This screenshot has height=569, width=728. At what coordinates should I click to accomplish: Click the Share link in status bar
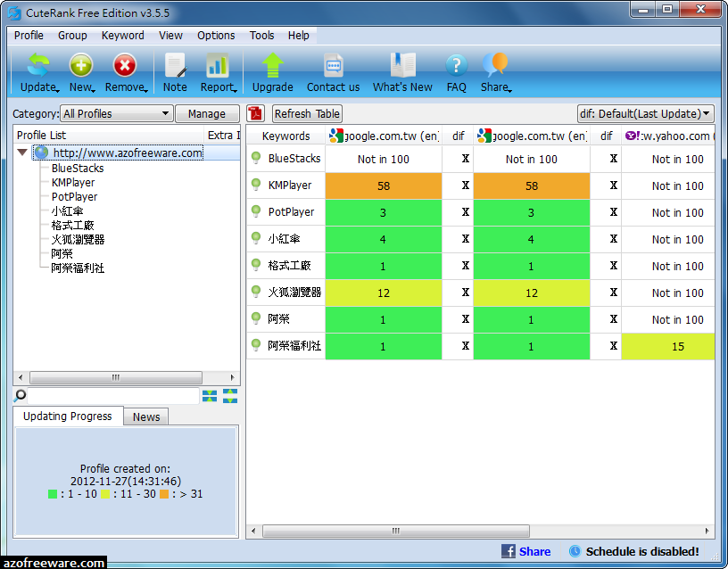(x=535, y=551)
